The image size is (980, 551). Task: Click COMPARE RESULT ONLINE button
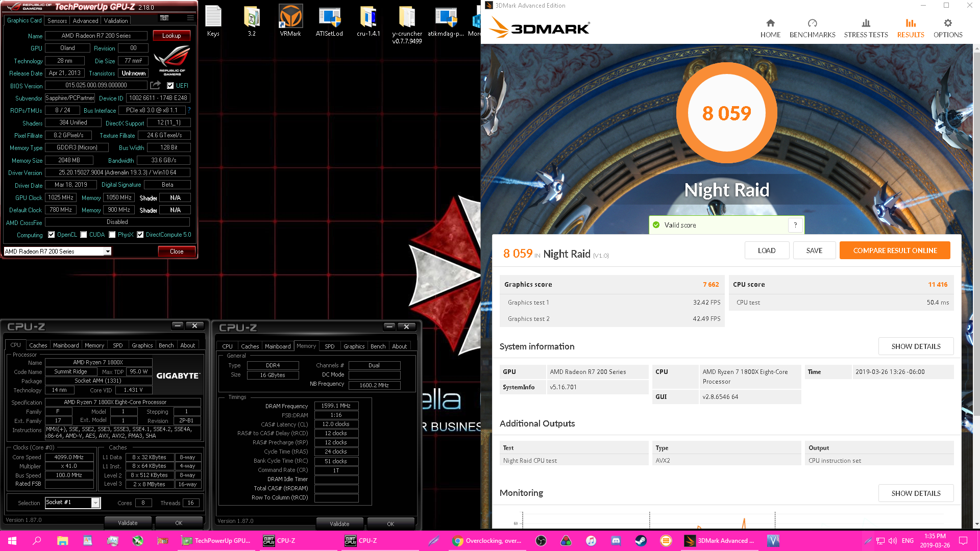point(895,251)
